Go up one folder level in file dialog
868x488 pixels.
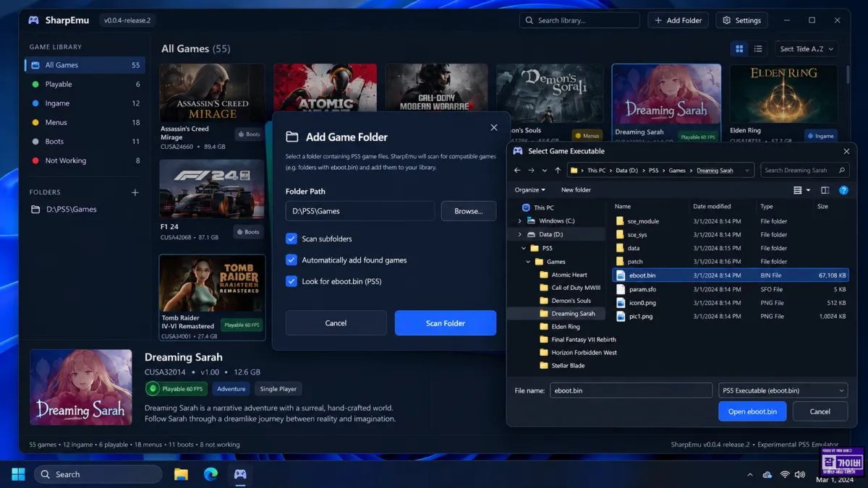coord(558,171)
